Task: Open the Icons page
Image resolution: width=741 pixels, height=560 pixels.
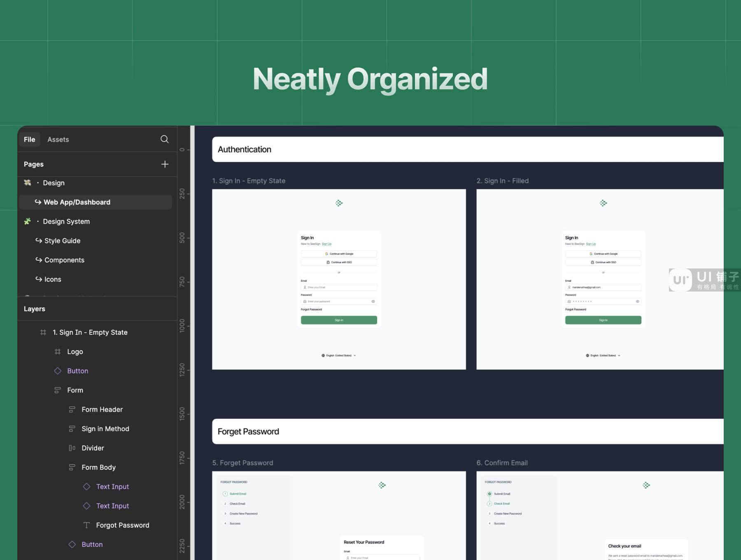Action: (53, 279)
